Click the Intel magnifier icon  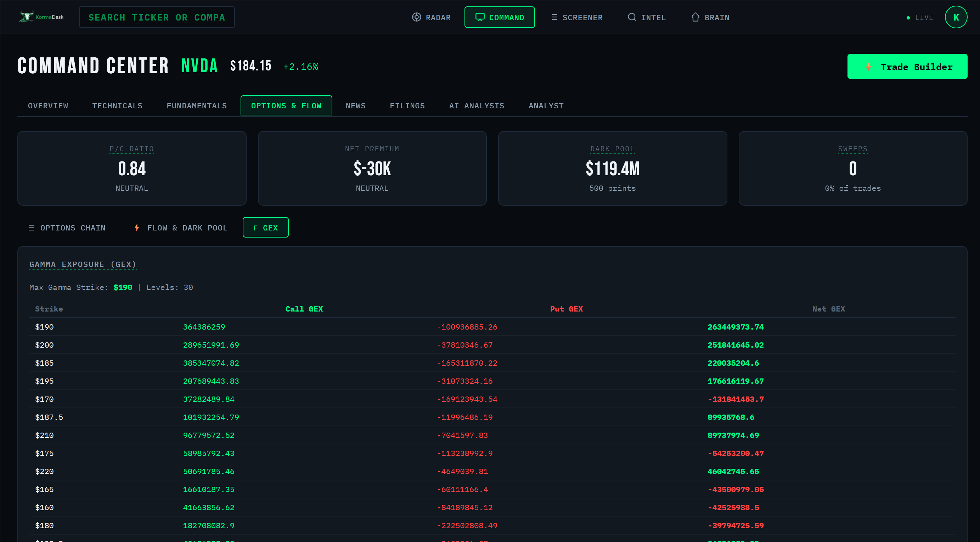[631, 17]
